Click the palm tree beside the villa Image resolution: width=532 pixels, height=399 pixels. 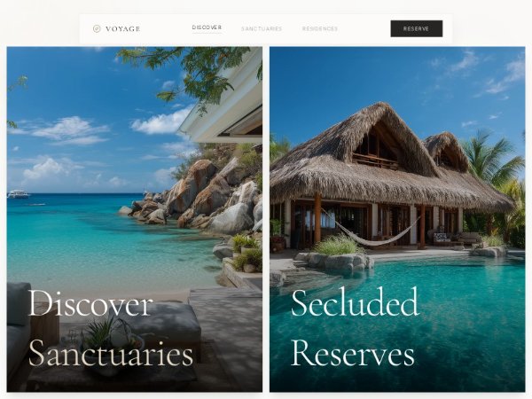tap(492, 160)
